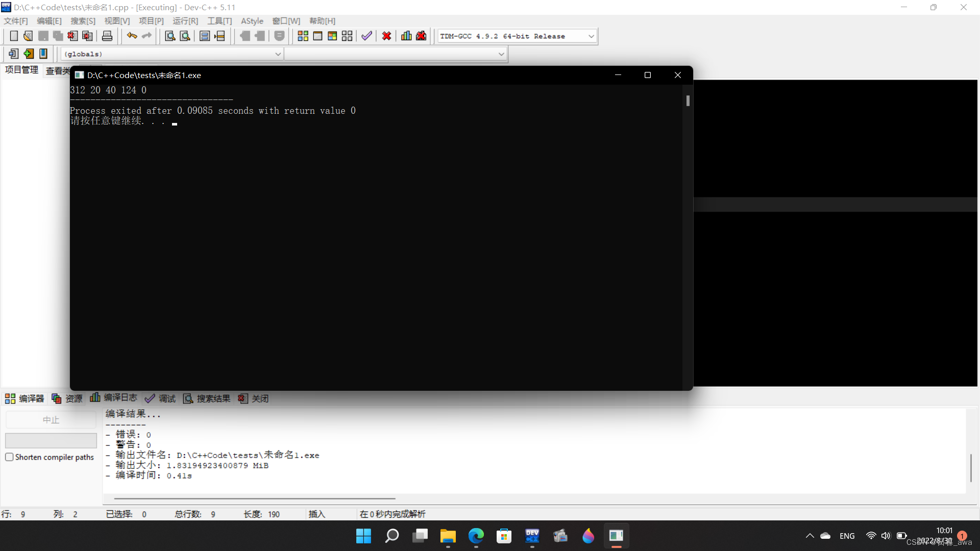Click the Undo arrow icon

pyautogui.click(x=132, y=36)
